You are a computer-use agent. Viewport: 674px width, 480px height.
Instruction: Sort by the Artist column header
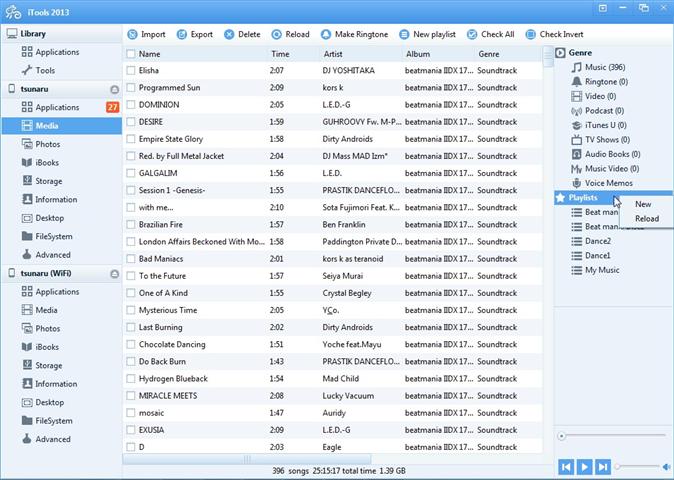tap(333, 54)
